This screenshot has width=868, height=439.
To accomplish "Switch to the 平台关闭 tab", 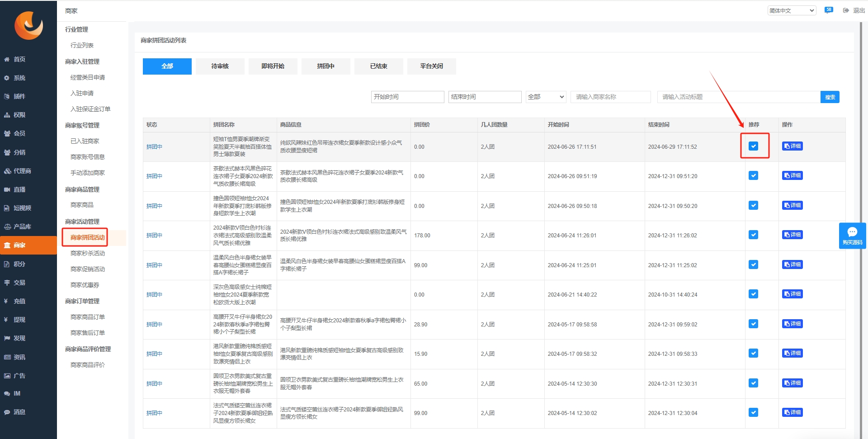I will [x=432, y=66].
